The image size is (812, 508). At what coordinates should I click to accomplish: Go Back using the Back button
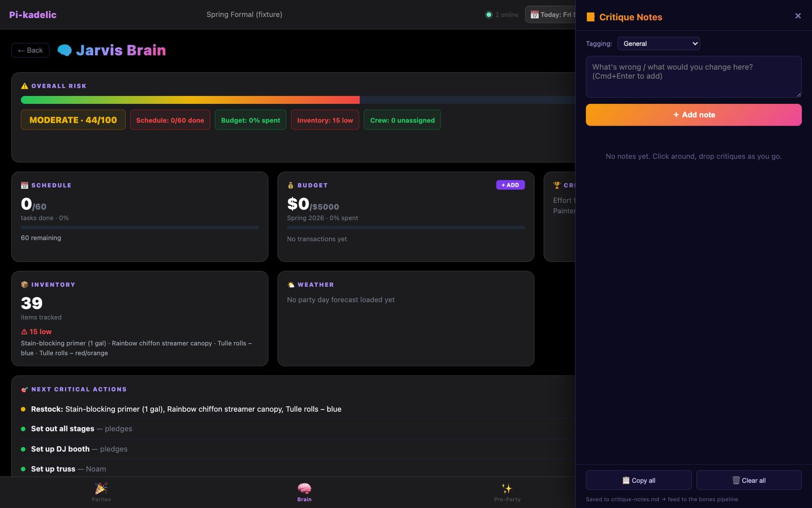[30, 50]
